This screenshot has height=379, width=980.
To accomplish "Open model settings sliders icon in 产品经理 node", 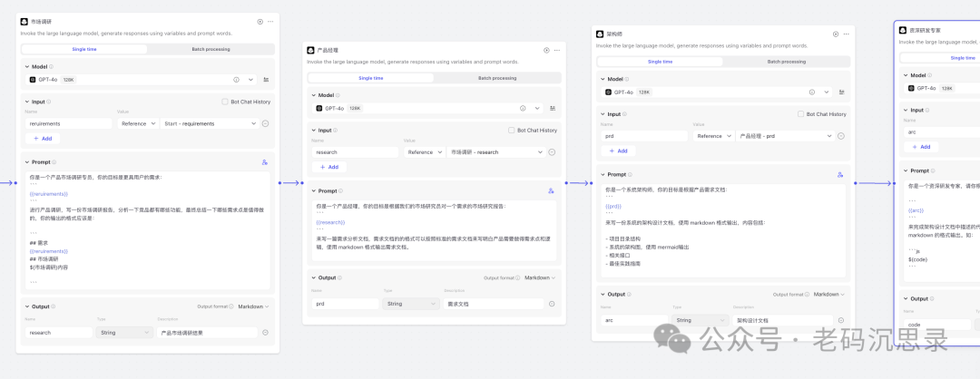I will click(x=553, y=108).
